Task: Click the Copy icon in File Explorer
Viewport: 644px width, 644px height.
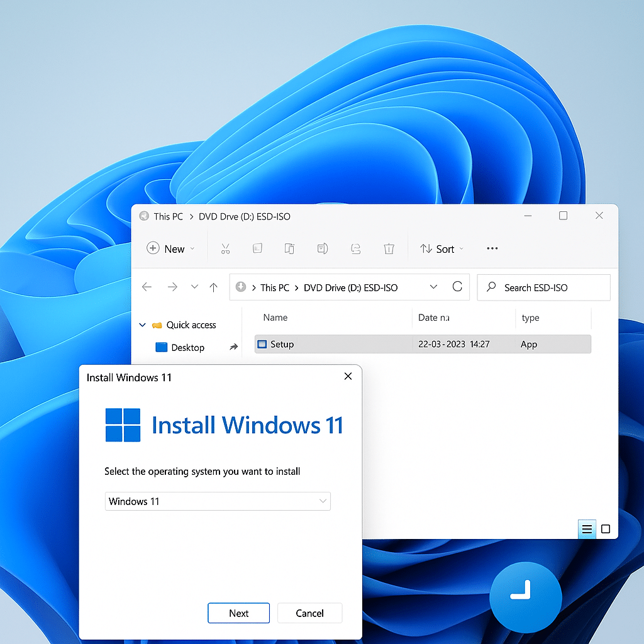Action: (x=257, y=248)
